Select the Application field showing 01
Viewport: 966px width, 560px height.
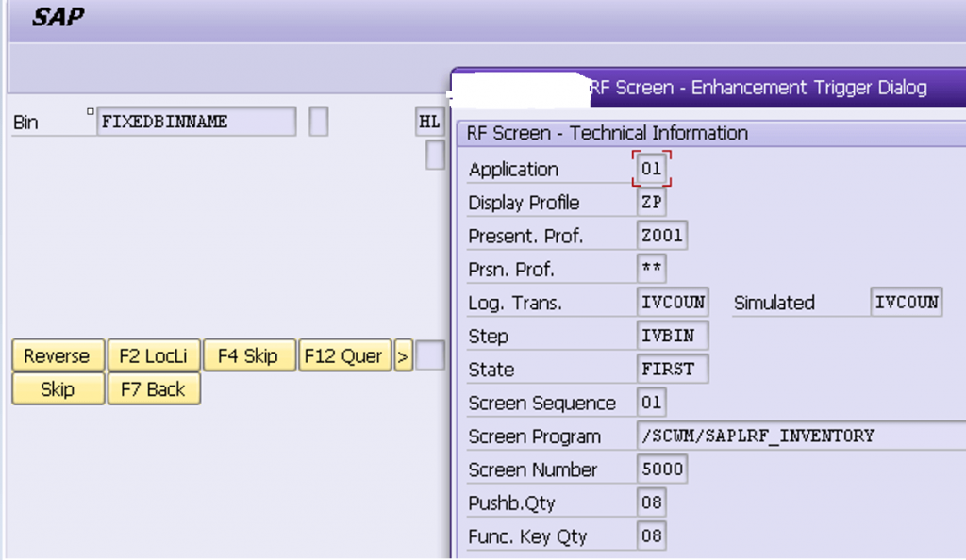click(x=651, y=169)
